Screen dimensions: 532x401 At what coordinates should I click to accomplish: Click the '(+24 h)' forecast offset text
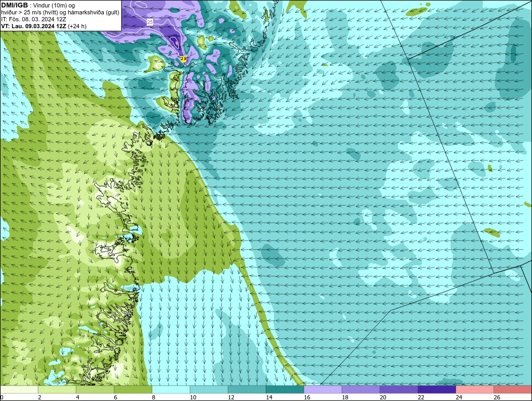[x=77, y=26]
